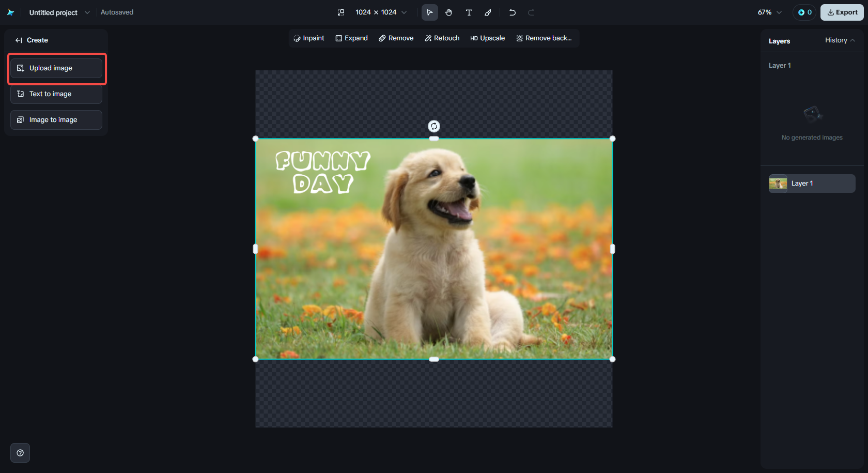Click the bottom-right corner resize handle
The height and width of the screenshot is (473, 868).
click(x=613, y=359)
